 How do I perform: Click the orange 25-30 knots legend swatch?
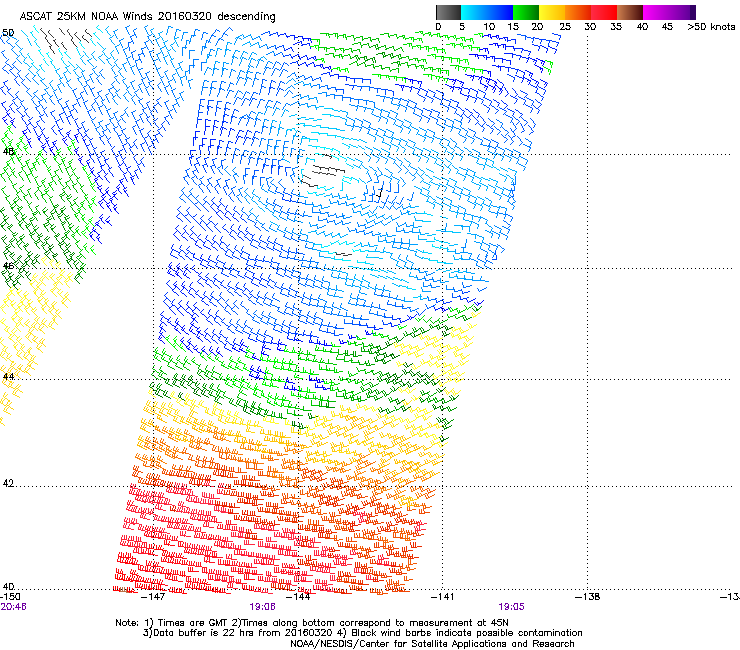point(578,12)
